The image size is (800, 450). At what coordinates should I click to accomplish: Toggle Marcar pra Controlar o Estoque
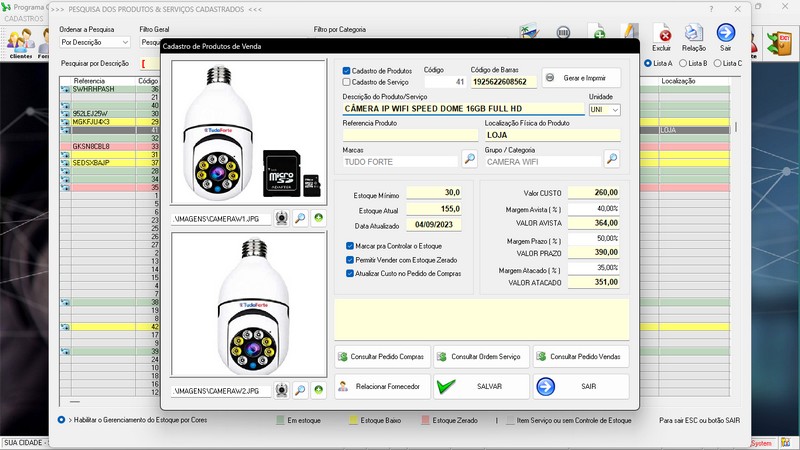click(349, 245)
